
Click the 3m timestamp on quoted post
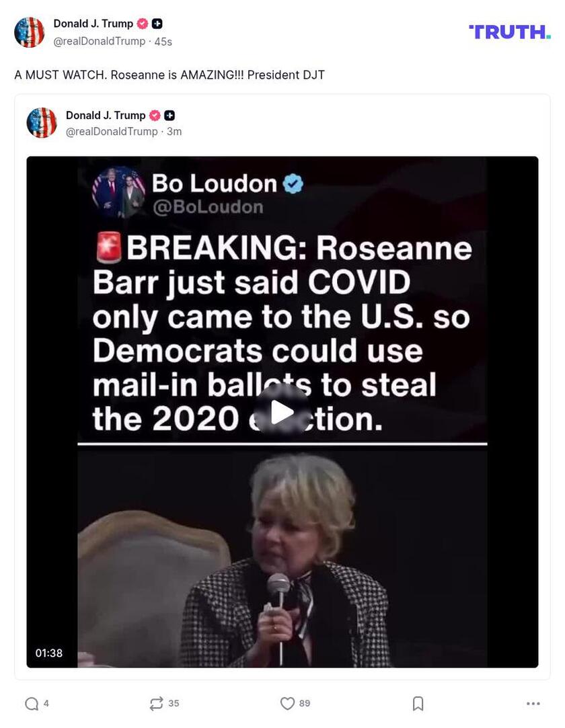click(x=174, y=131)
